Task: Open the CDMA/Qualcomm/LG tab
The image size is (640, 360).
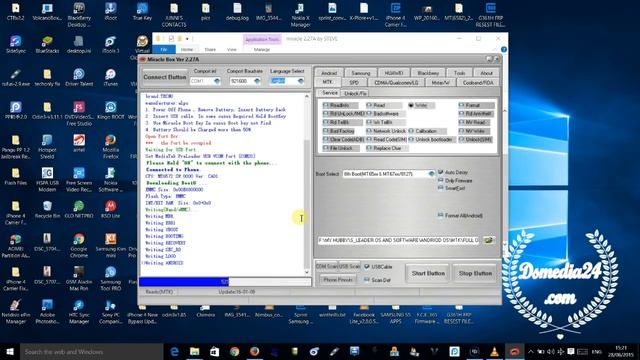Action: [x=396, y=82]
